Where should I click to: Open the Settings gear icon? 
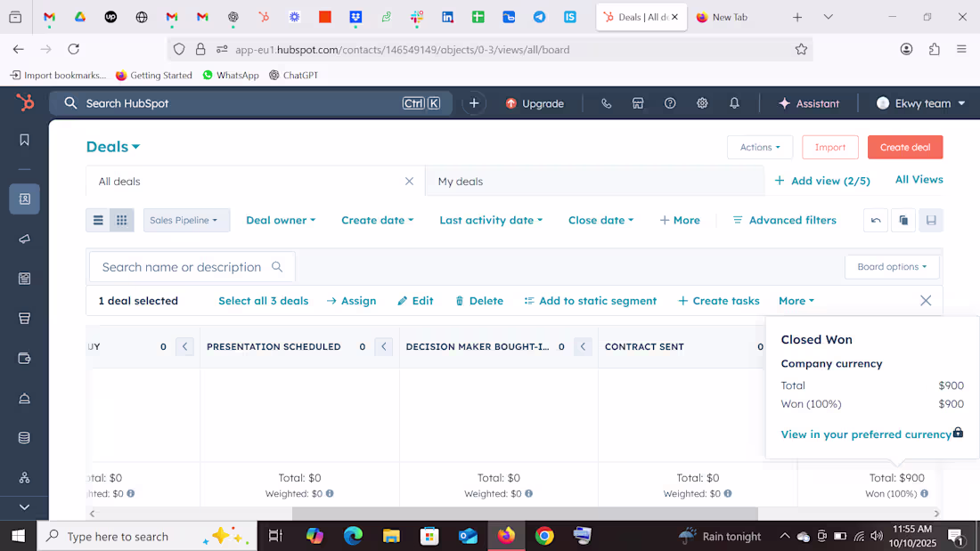pos(702,104)
